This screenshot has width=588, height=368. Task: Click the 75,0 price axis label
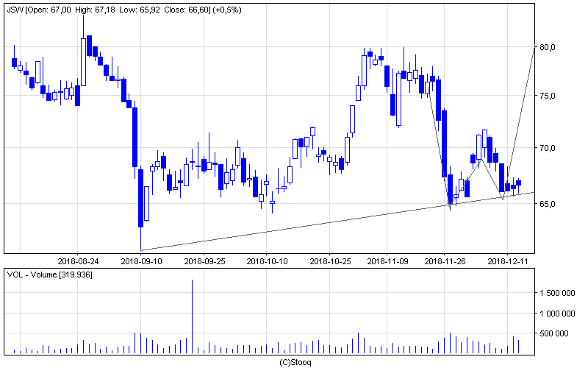click(548, 96)
